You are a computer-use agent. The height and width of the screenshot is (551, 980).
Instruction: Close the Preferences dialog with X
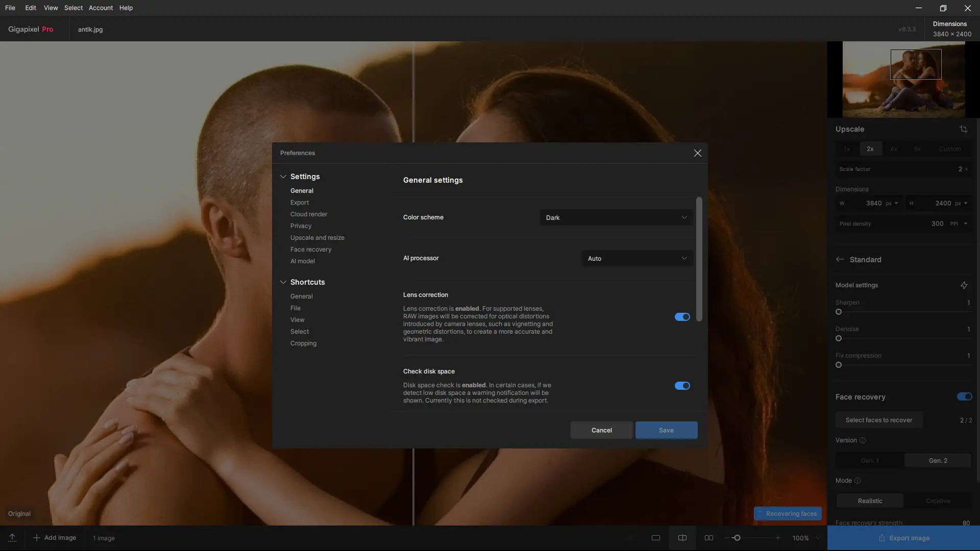click(x=697, y=153)
